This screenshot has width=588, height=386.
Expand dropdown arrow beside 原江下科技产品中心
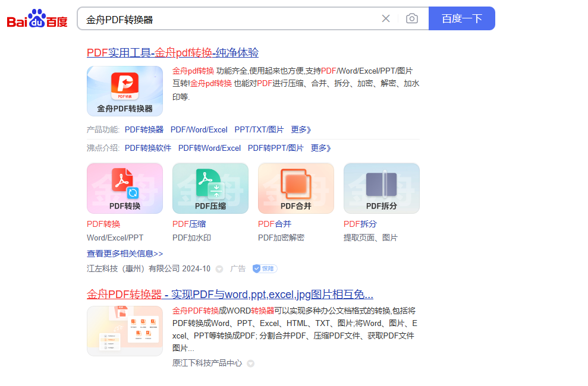pyautogui.click(x=251, y=363)
